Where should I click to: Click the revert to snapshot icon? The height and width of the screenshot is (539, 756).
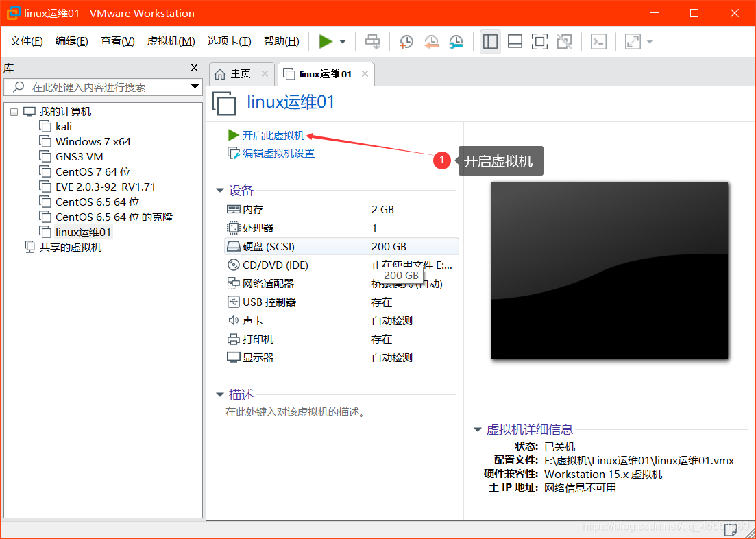431,42
